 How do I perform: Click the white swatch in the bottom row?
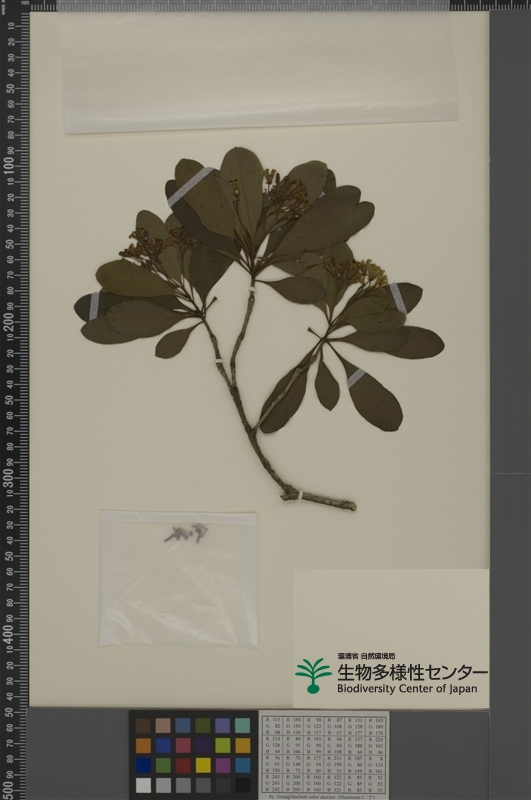pyautogui.click(x=143, y=785)
